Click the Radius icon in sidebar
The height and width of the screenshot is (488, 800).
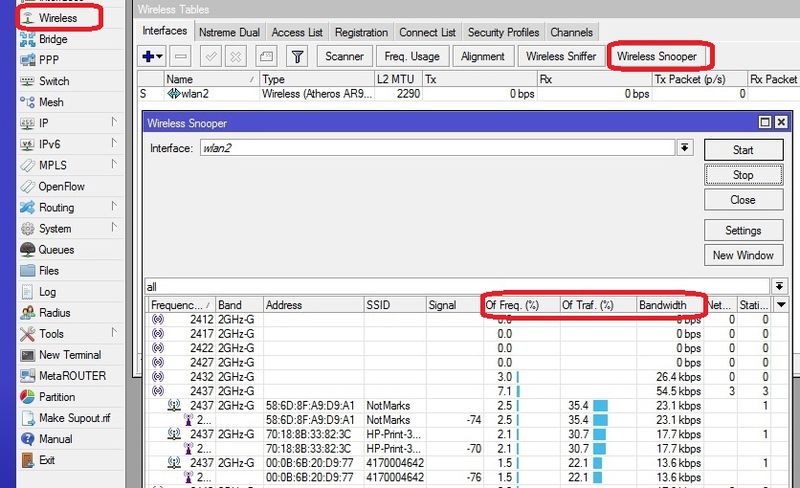coord(28,313)
